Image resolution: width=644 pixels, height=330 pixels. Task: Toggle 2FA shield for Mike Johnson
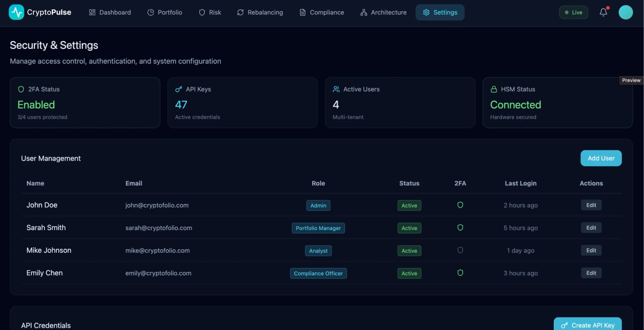pyautogui.click(x=460, y=250)
